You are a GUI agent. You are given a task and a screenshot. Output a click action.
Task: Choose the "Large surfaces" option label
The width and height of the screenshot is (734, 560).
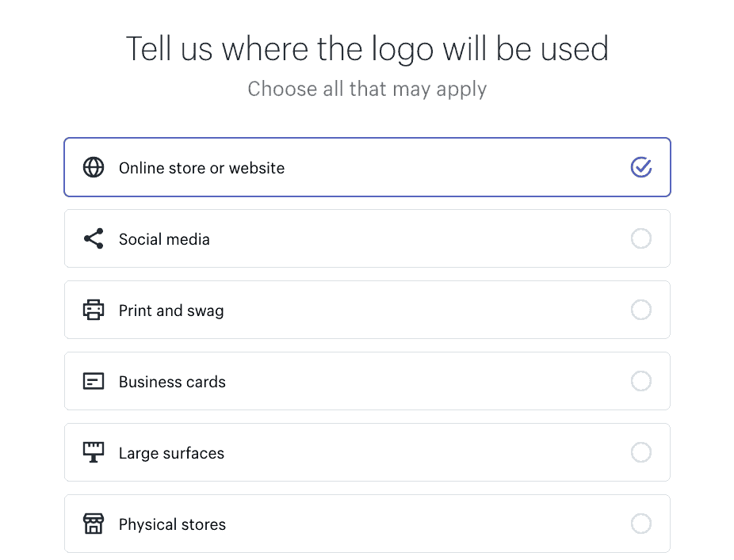click(171, 453)
